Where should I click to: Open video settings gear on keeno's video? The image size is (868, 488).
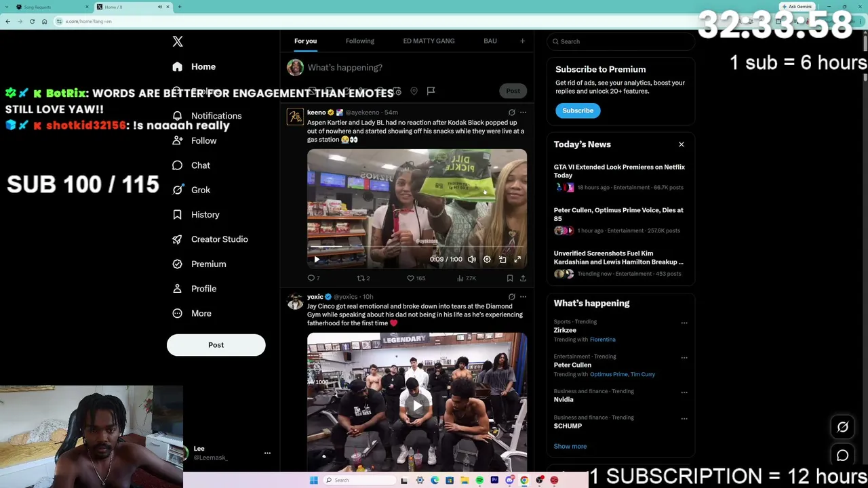(x=487, y=260)
